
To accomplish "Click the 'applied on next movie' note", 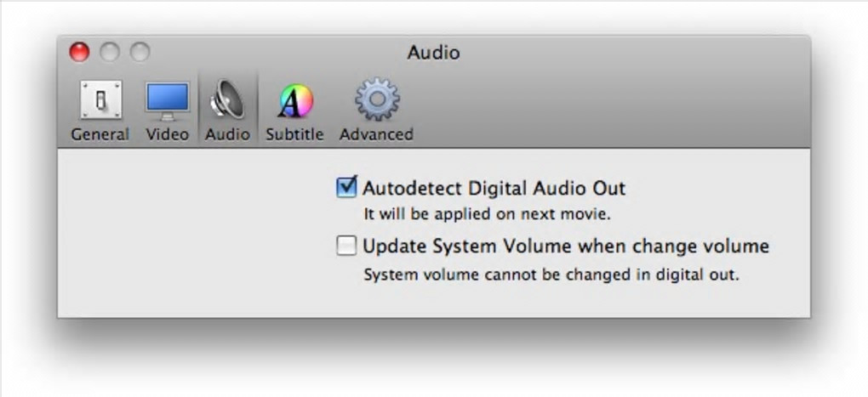I will 487,213.
